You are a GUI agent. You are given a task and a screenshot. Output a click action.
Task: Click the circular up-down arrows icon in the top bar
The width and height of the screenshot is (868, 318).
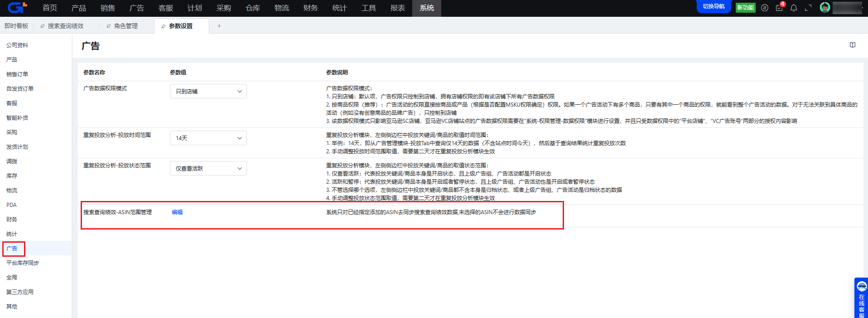pos(765,8)
